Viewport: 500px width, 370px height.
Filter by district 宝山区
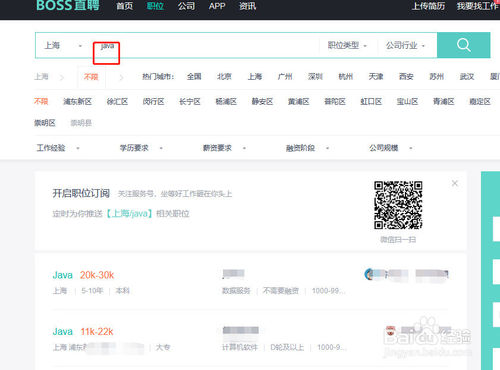[407, 101]
